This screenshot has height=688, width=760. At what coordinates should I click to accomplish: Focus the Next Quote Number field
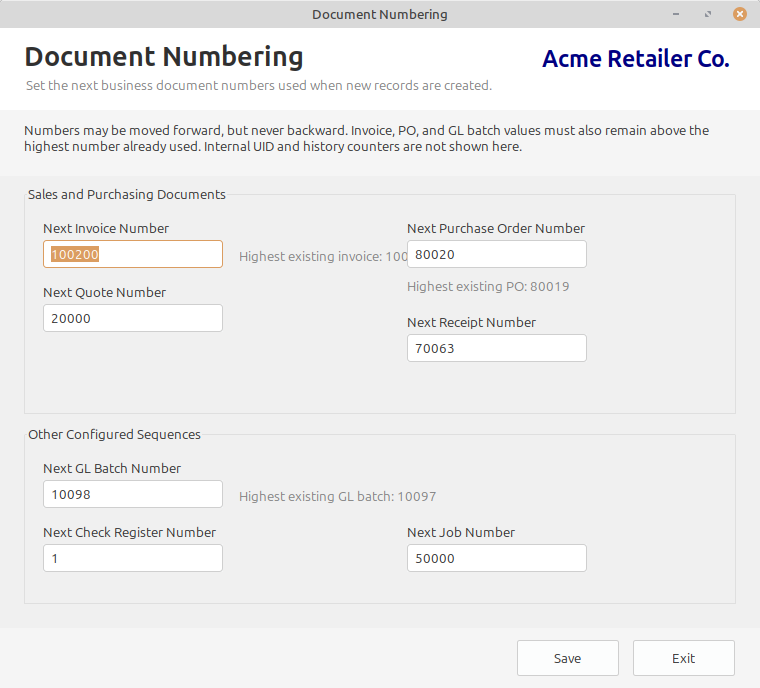(x=133, y=318)
